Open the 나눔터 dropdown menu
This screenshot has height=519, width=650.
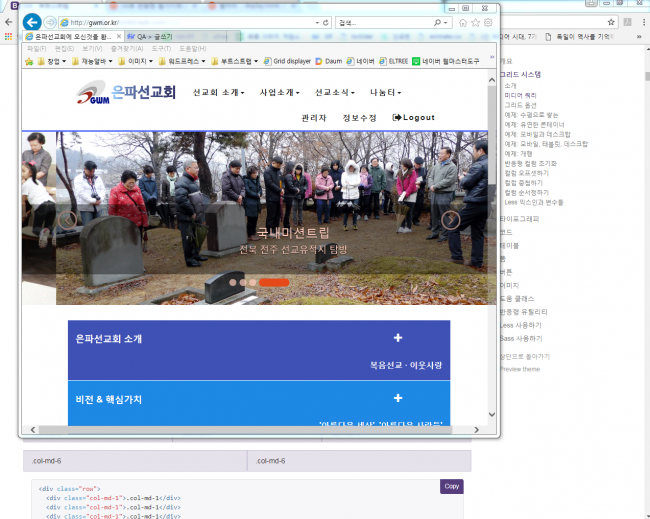[x=386, y=92]
